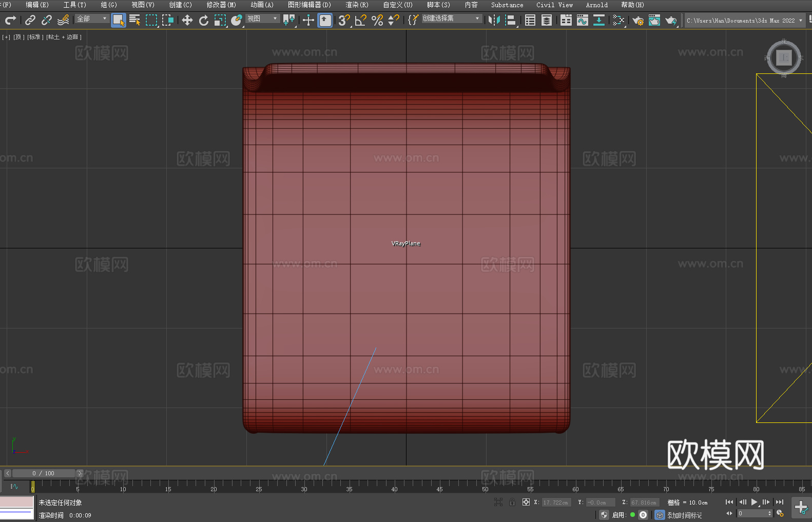812x522 pixels.
Task: Click the Unlink Selection icon
Action: (x=47, y=20)
